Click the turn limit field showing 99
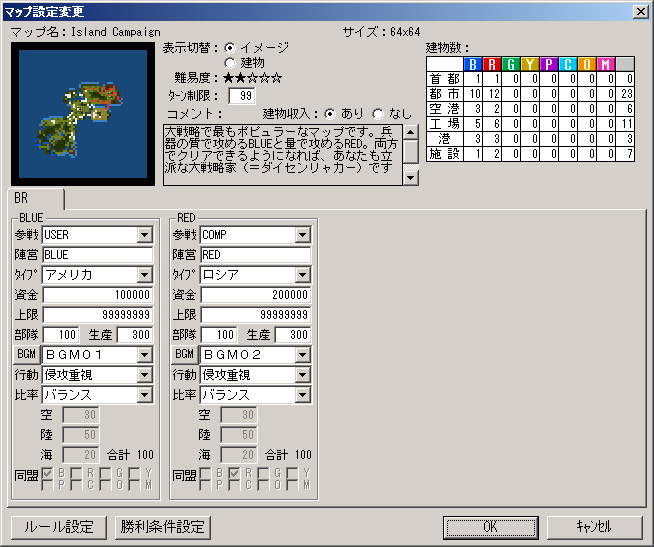Image resolution: width=654 pixels, height=547 pixels. [242, 96]
